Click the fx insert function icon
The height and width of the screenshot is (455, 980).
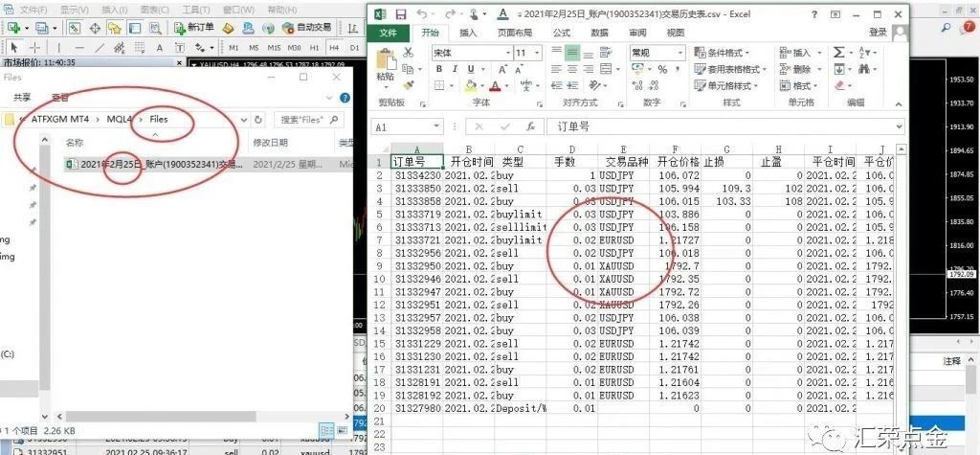530,127
